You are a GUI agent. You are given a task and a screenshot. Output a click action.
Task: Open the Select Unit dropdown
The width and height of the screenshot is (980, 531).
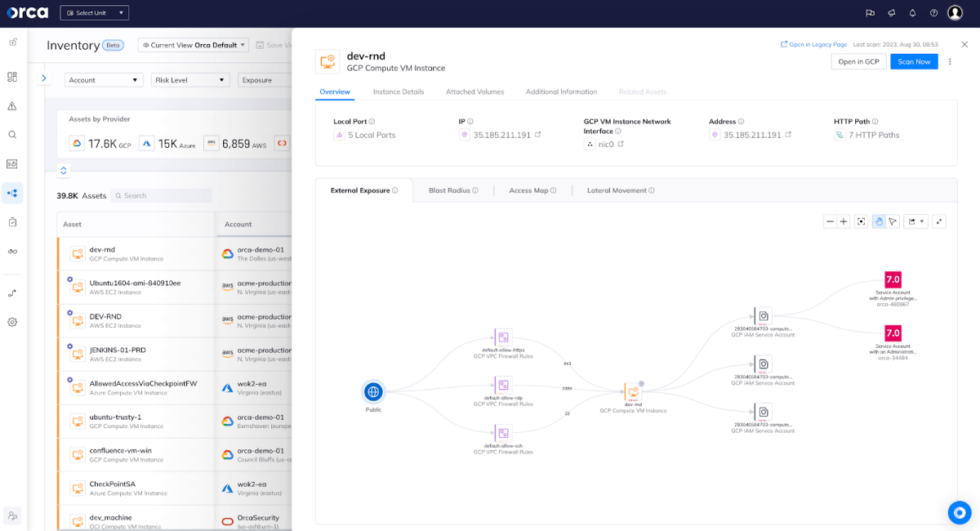pyautogui.click(x=94, y=13)
